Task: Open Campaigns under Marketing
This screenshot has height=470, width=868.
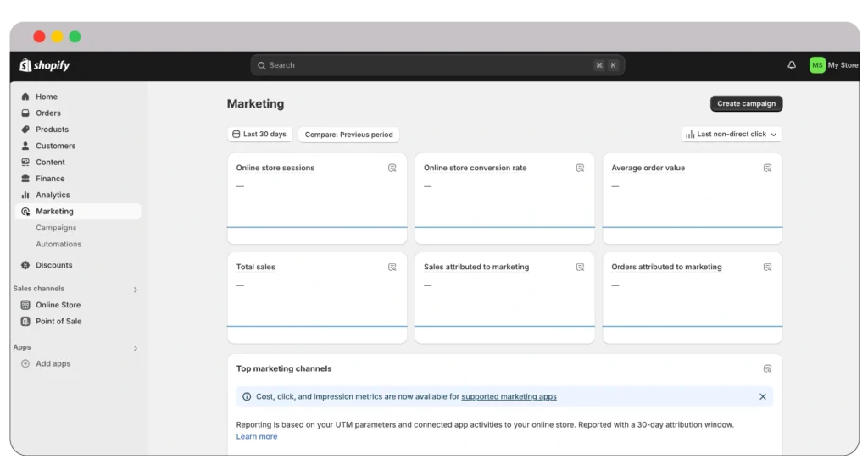Action: (56, 228)
